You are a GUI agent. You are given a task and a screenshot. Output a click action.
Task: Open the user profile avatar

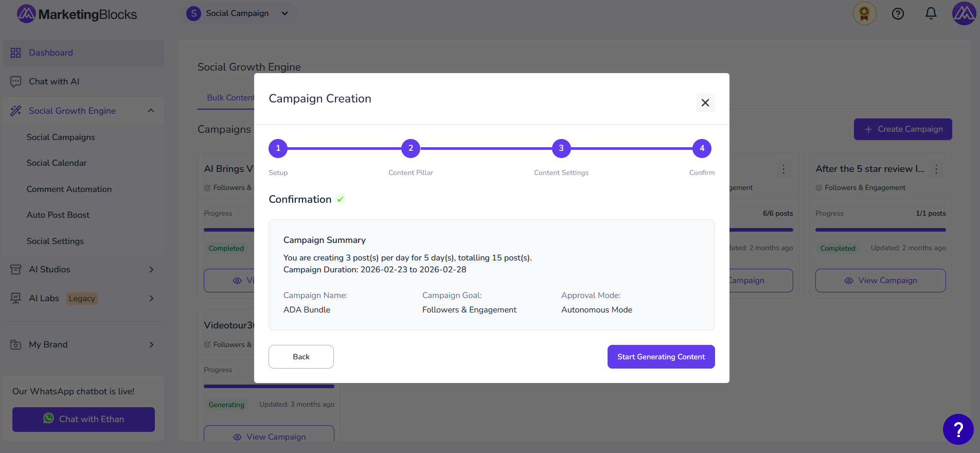(964, 13)
